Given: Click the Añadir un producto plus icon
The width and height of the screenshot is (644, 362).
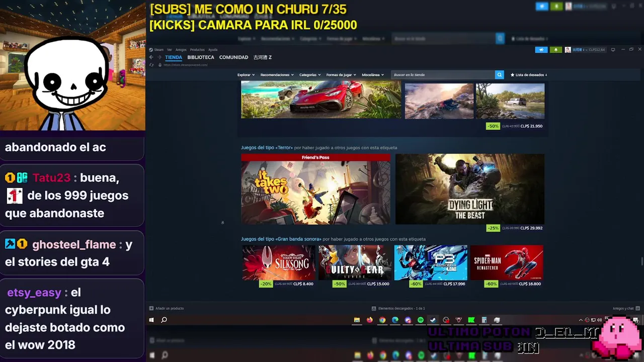Looking at the screenshot, I should point(151,308).
